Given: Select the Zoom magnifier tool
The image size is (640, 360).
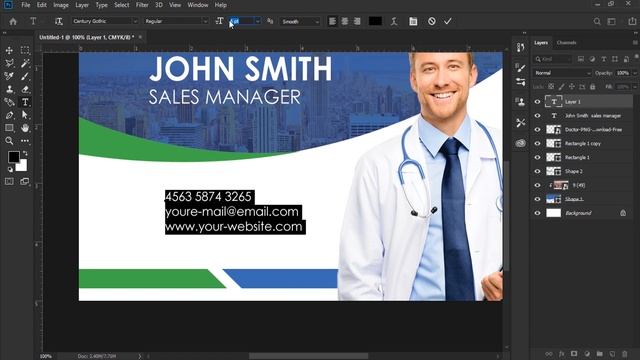Looking at the screenshot, I should coord(9,141).
